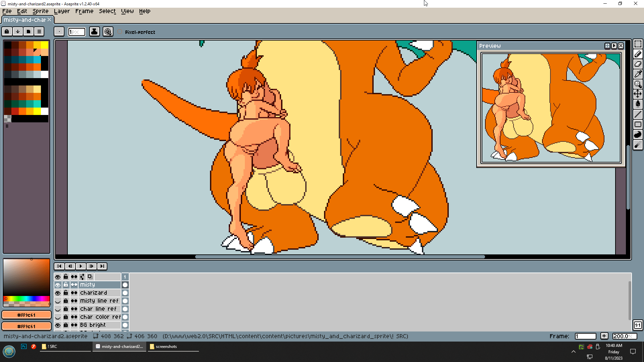Select the Line tool
The width and height of the screenshot is (644, 362).
(x=638, y=114)
